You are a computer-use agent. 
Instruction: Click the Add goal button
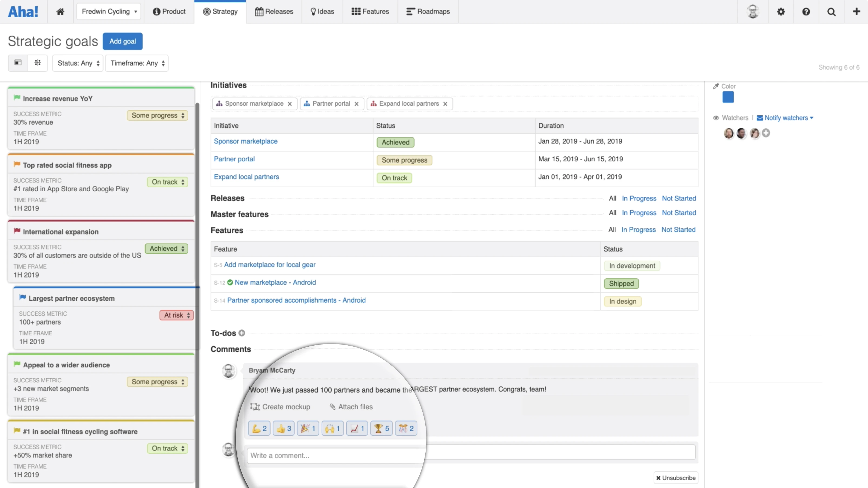pyautogui.click(x=123, y=41)
